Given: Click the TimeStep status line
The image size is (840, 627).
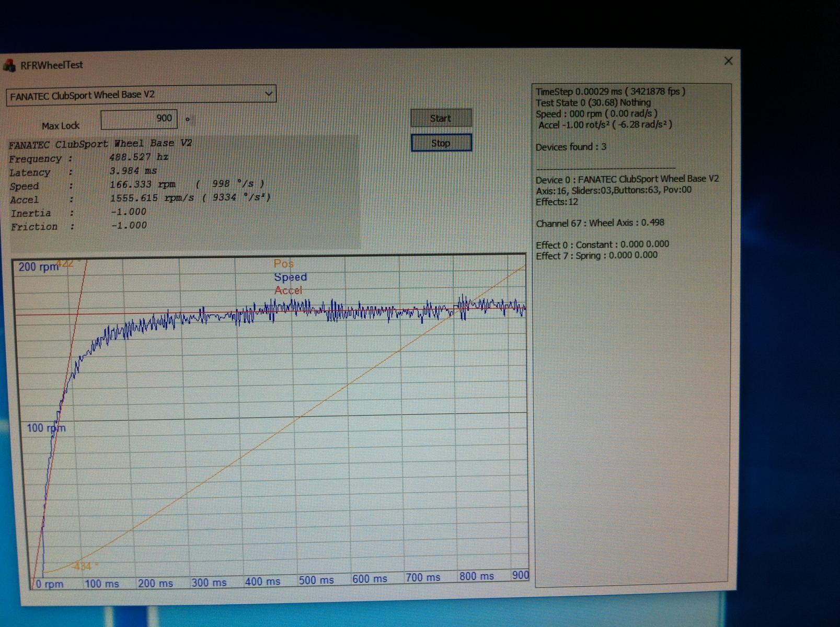Looking at the screenshot, I should (610, 91).
